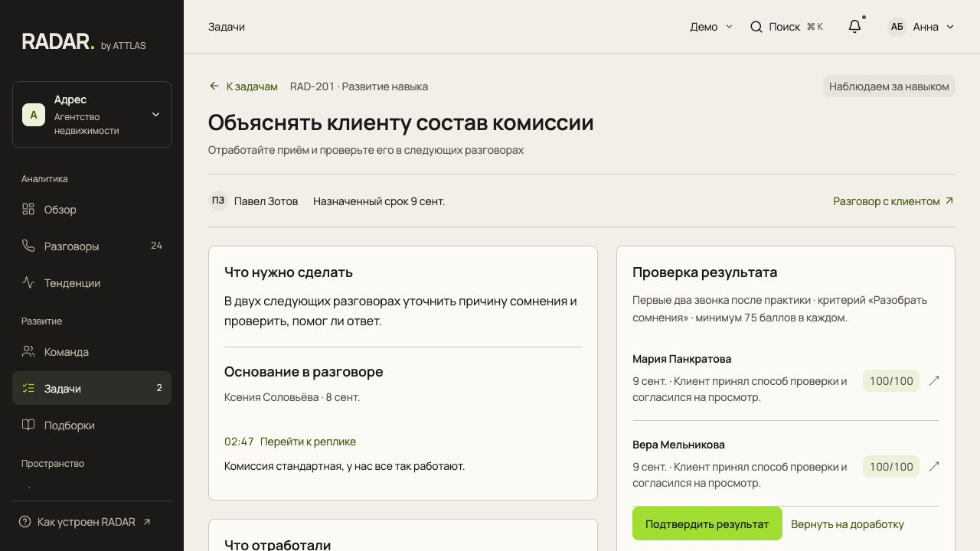The image size is (980, 551).
Task: Open Вера Мельникова call via arrow icon
Action: (934, 466)
